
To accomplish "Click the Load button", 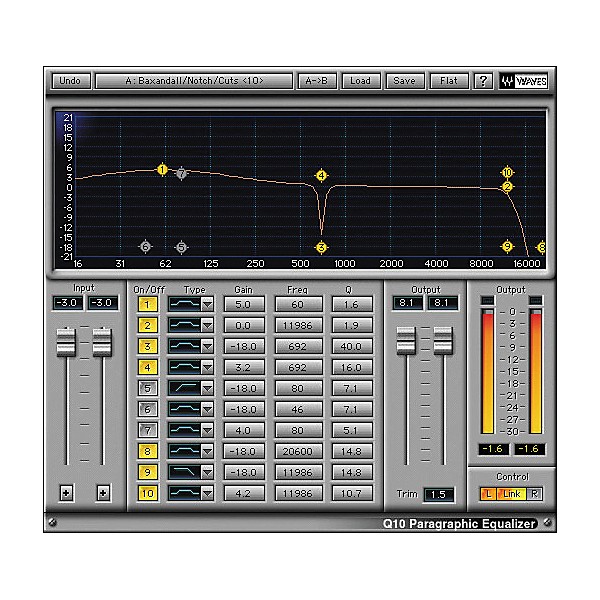I will tap(360, 81).
